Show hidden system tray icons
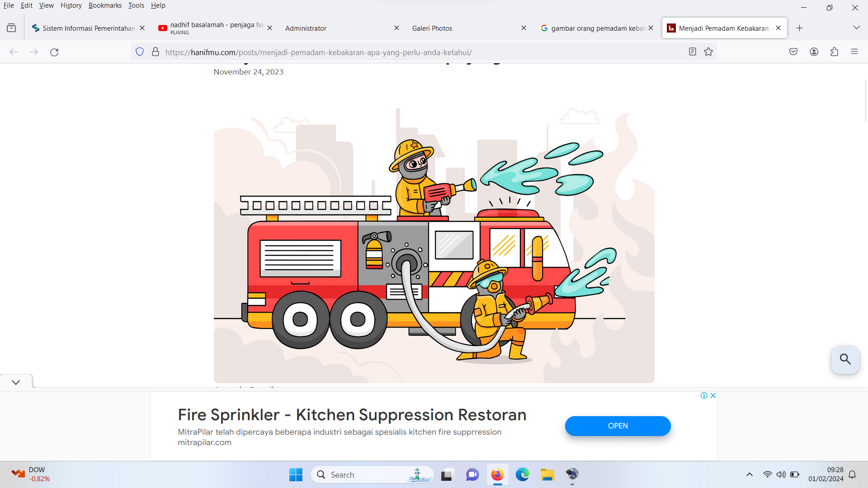This screenshot has width=868, height=488. (x=749, y=474)
